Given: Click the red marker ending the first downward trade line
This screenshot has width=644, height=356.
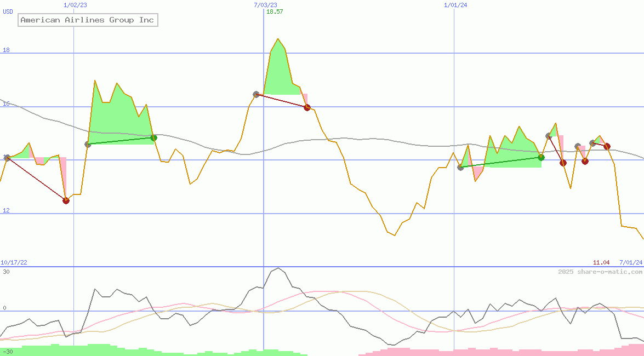Looking at the screenshot, I should point(66,200).
